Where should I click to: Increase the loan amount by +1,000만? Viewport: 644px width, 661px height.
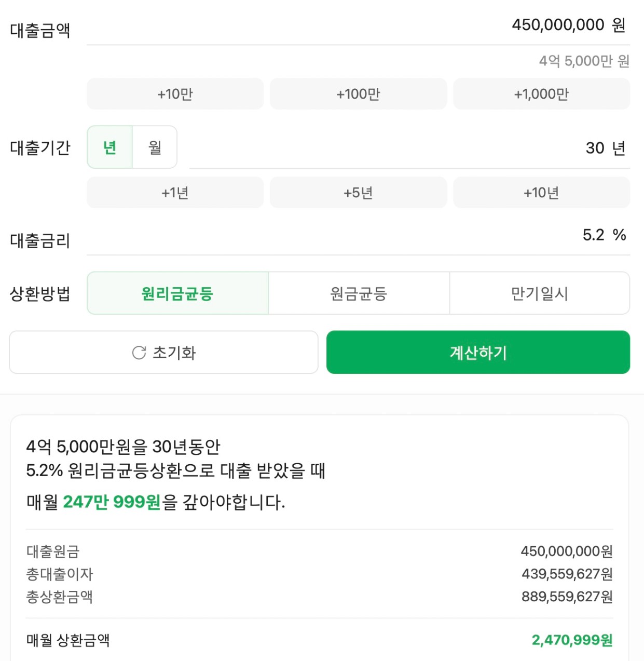point(541,94)
